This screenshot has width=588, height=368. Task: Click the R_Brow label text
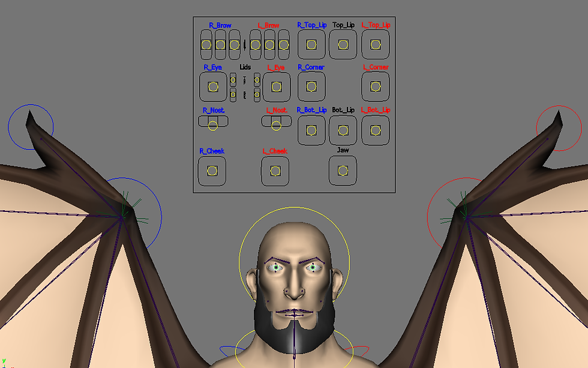220,25
